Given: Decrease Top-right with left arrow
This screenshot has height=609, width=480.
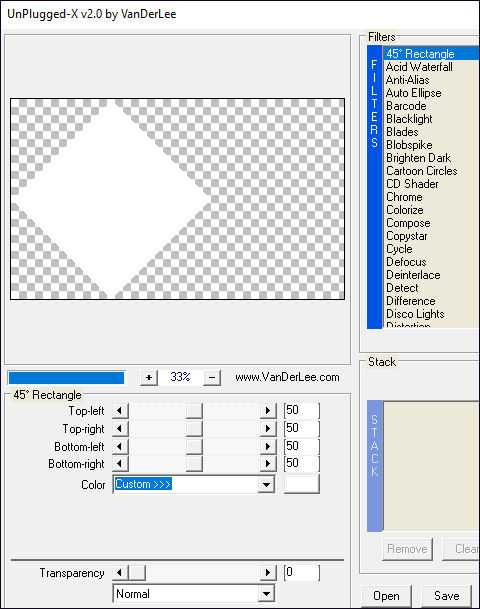Looking at the screenshot, I should [120, 428].
